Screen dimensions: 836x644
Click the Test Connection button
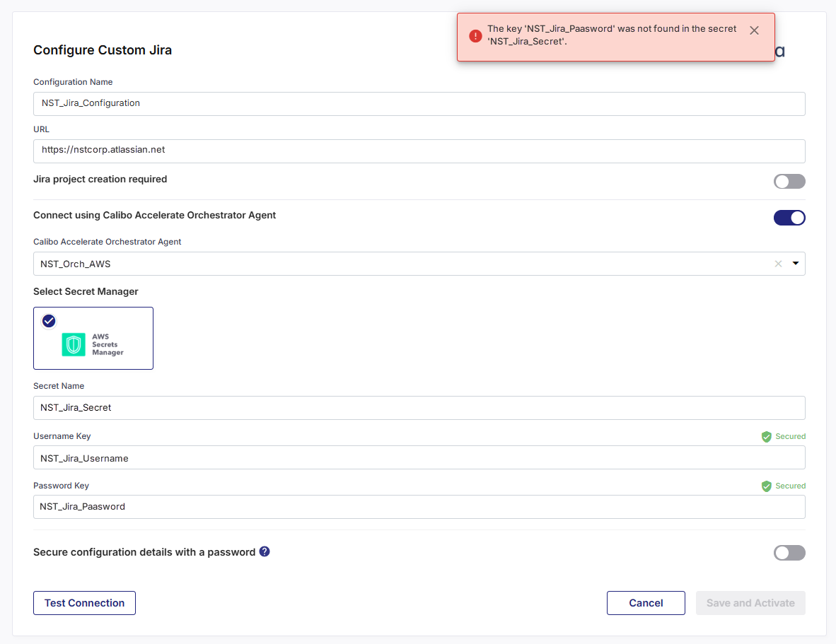coord(84,602)
